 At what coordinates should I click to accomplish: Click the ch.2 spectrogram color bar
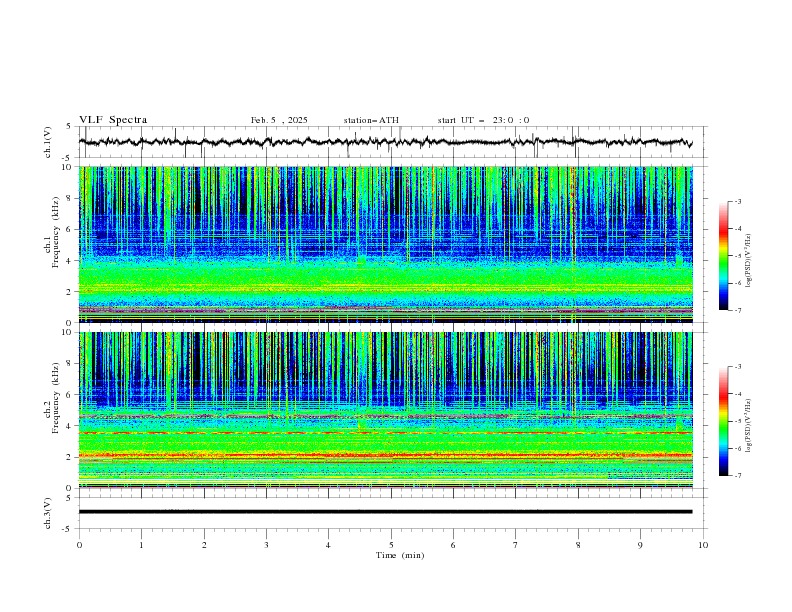(x=723, y=421)
